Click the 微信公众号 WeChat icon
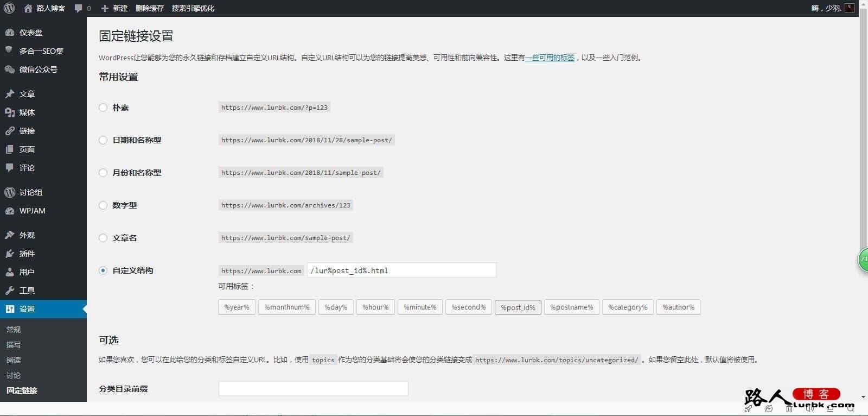Image resolution: width=868 pixels, height=416 pixels. coord(10,70)
